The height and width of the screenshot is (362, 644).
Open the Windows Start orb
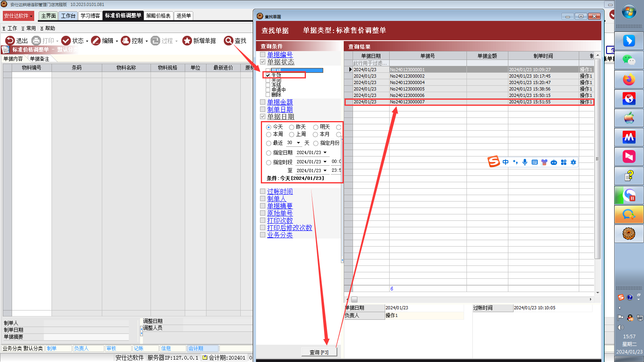click(629, 11)
